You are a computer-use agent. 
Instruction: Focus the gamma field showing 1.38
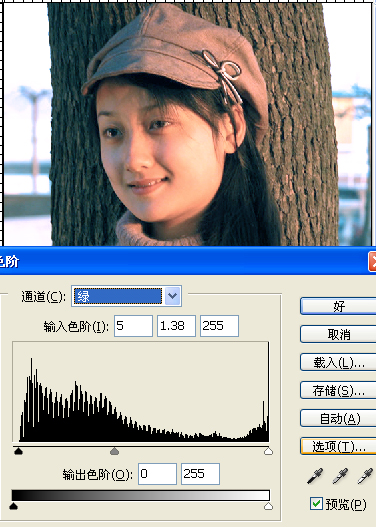[176, 326]
